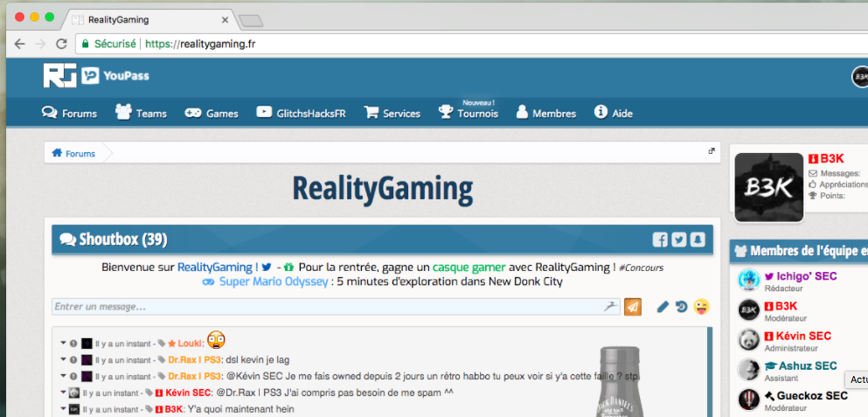Reload the page with the refresh icon
Image resolution: width=868 pixels, height=417 pixels.
61,44
